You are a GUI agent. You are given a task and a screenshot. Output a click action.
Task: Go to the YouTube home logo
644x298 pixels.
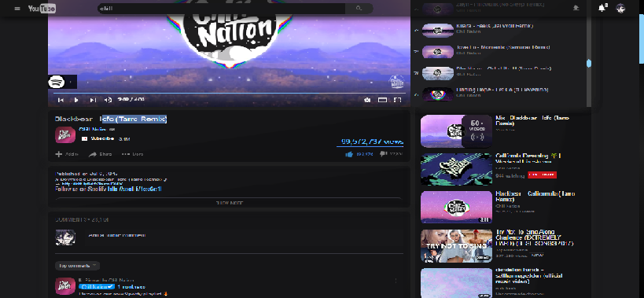pos(42,8)
